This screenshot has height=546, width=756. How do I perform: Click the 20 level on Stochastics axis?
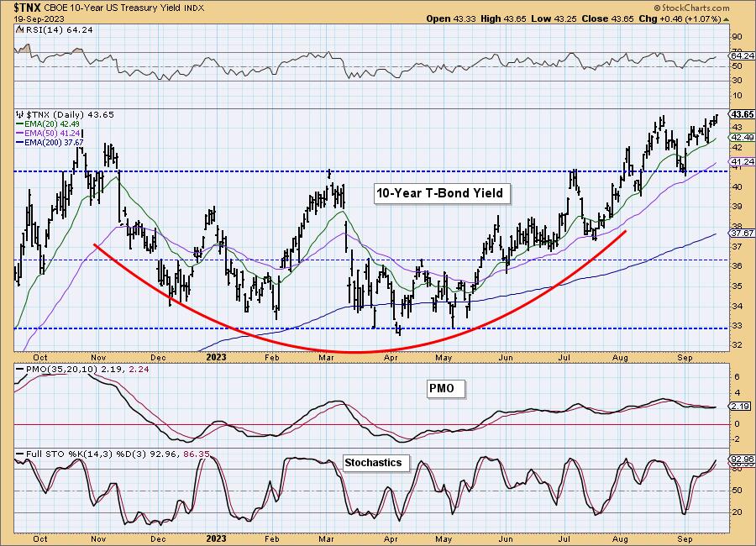(738, 512)
